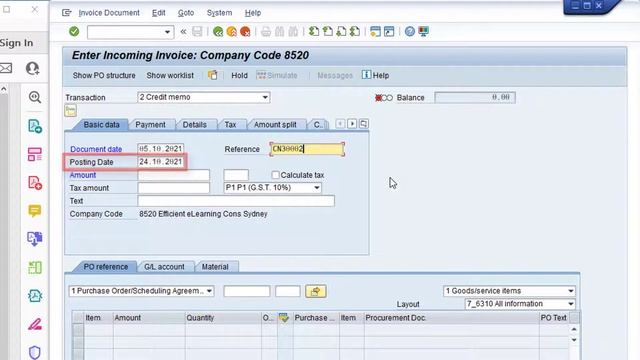The height and width of the screenshot is (360, 640).
Task: Click the Simulate button
Action: click(x=277, y=76)
